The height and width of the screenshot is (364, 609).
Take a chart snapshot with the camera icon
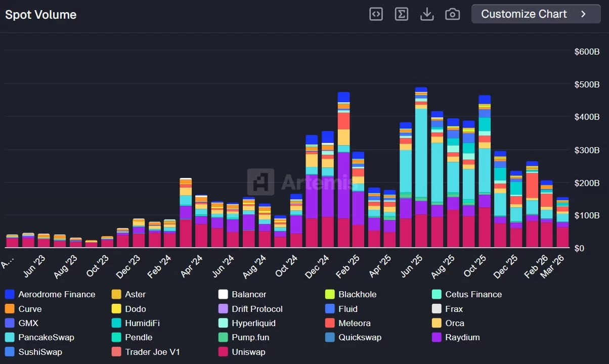coord(452,14)
